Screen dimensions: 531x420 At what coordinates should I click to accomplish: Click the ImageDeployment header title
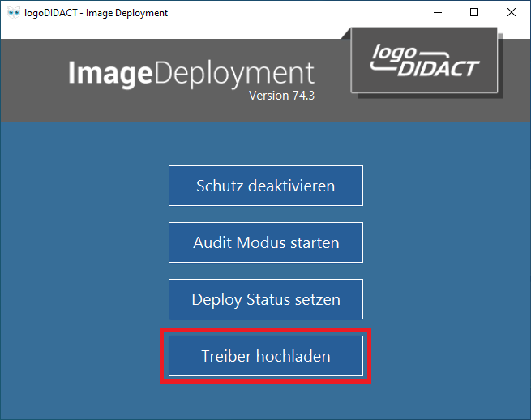(x=191, y=73)
